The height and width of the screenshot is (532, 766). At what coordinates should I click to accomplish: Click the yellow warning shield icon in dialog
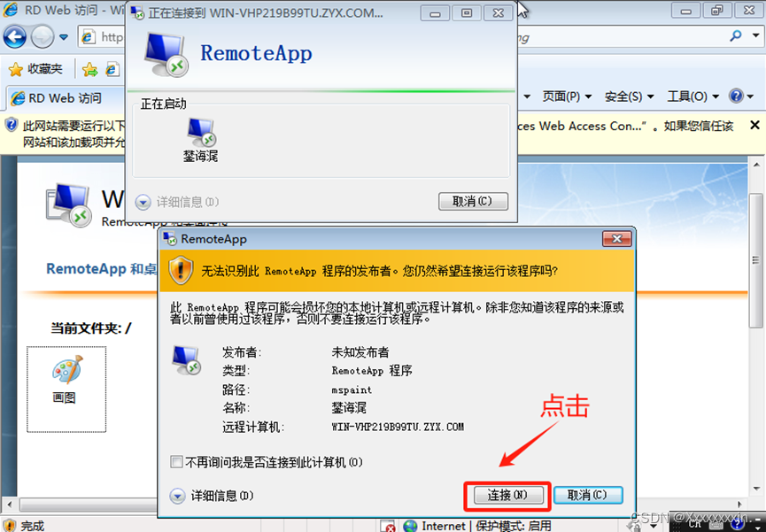[181, 270]
